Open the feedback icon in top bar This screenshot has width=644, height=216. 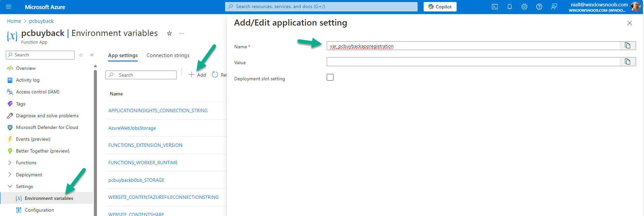(554, 7)
